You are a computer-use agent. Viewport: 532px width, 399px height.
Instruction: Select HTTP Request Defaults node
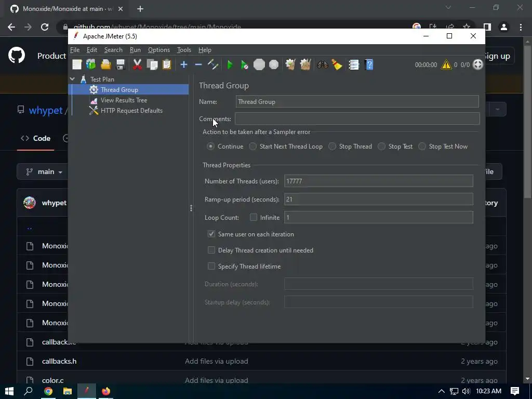pos(131,111)
